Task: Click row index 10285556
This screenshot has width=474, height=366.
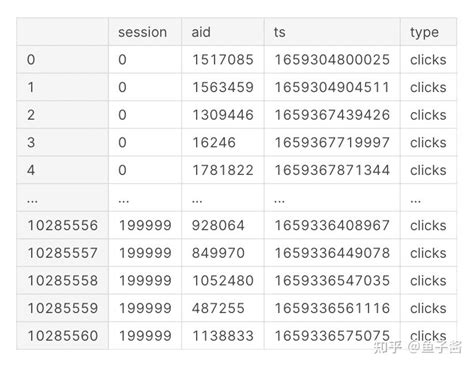Action: tap(63, 225)
